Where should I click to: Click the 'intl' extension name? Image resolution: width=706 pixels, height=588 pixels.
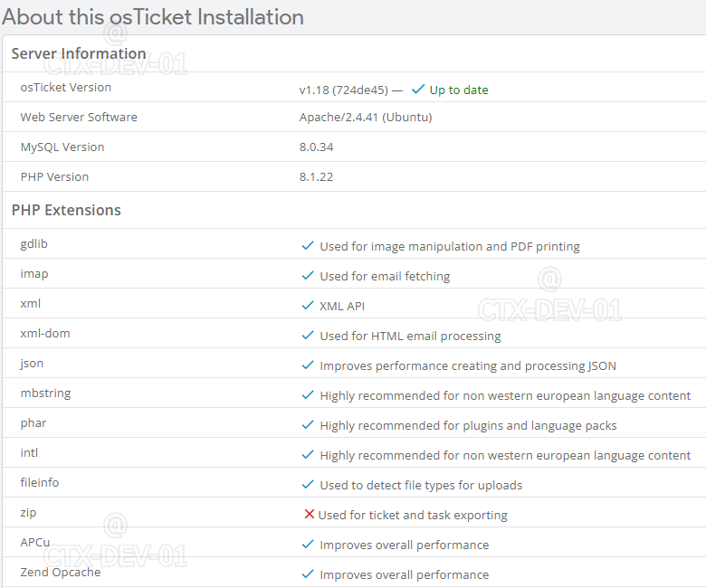tap(29, 453)
